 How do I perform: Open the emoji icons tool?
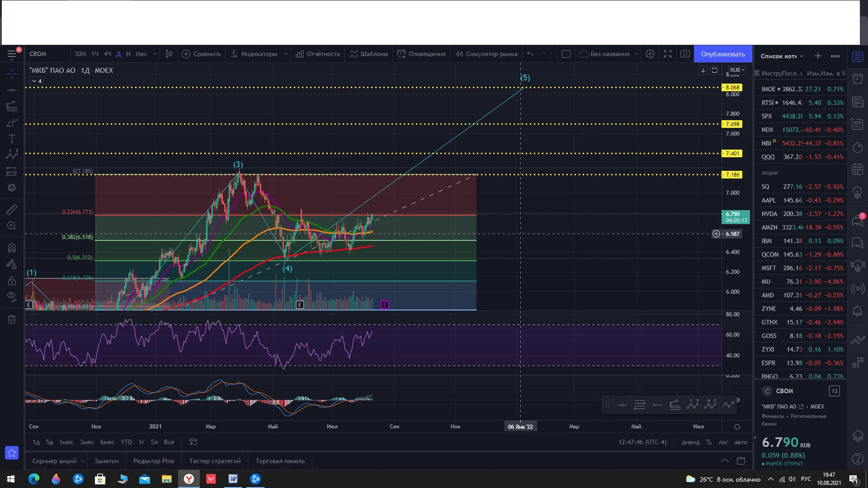[x=12, y=188]
